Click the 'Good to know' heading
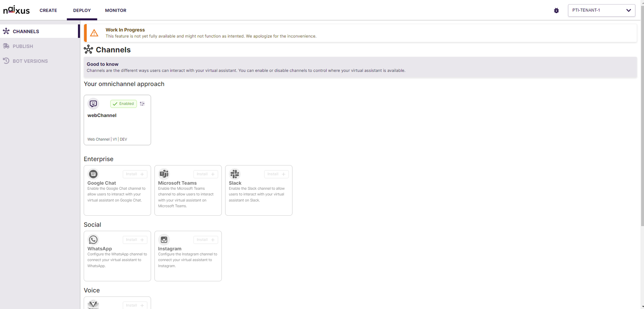Screen dimensions: 644x309 [x=102, y=64]
